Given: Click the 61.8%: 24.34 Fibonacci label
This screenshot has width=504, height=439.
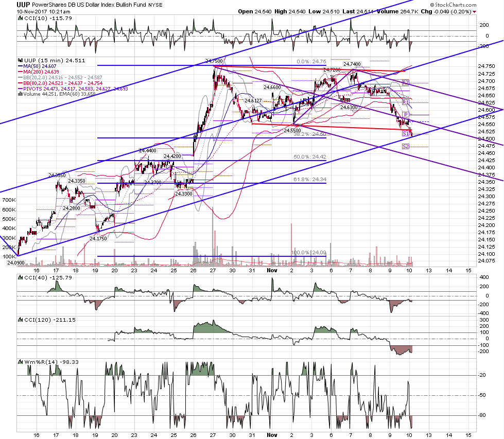Looking at the screenshot, I should pos(310,180).
